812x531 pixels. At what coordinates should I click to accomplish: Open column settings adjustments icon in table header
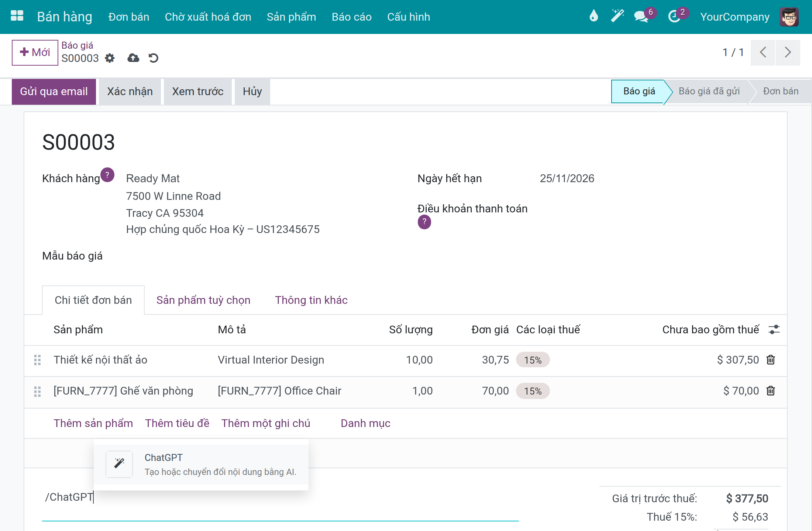774,330
